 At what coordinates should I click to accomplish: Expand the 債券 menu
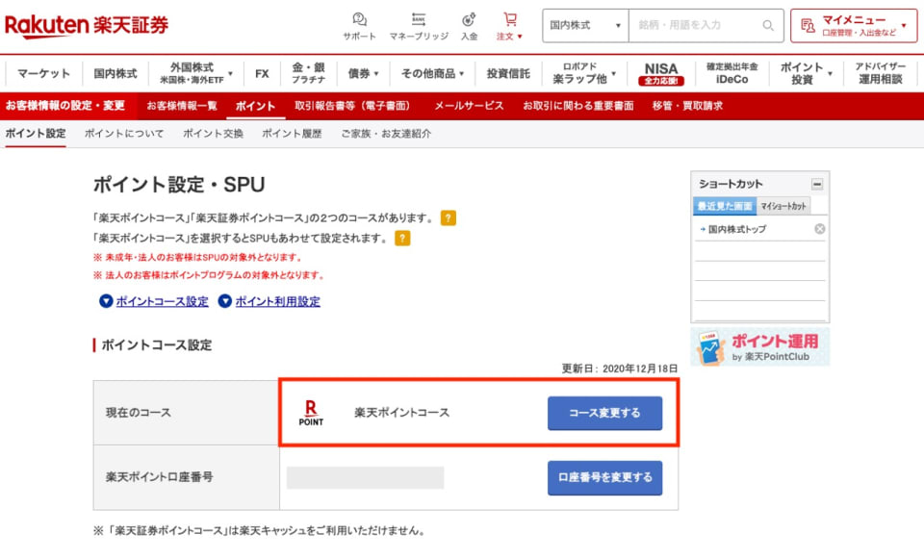(x=363, y=73)
